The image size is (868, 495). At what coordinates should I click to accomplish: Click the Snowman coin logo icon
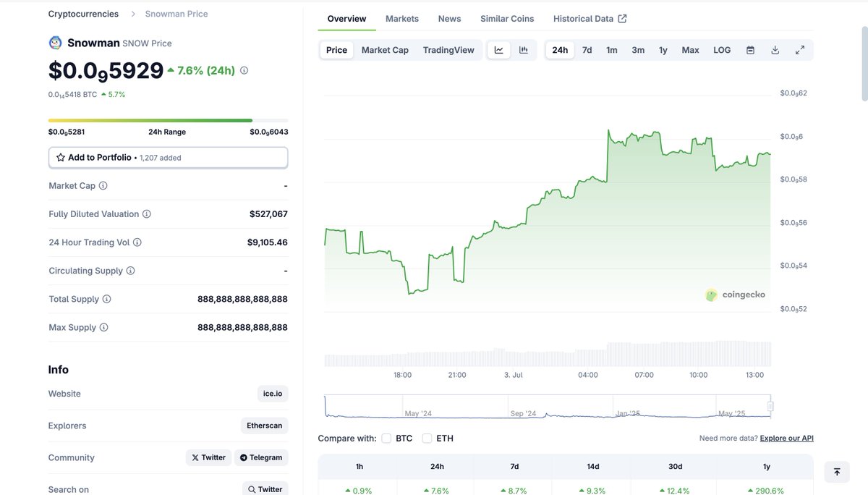click(56, 43)
